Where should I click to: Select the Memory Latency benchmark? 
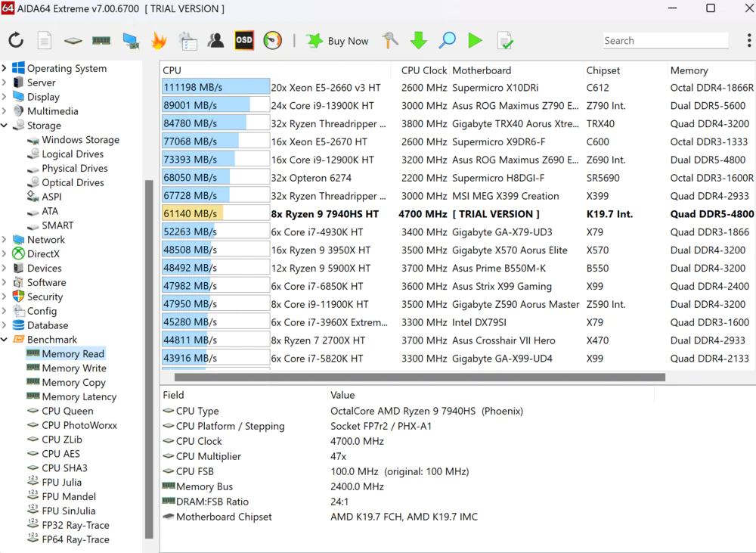click(72, 396)
